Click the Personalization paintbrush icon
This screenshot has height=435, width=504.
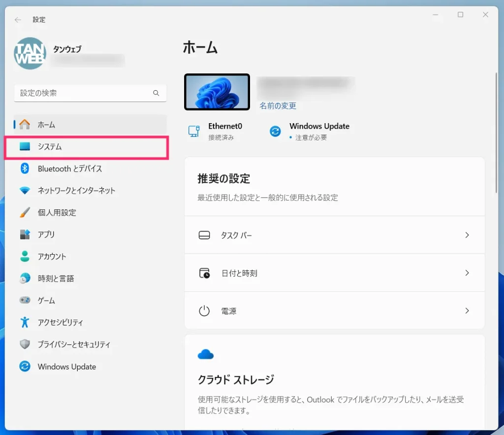point(25,212)
